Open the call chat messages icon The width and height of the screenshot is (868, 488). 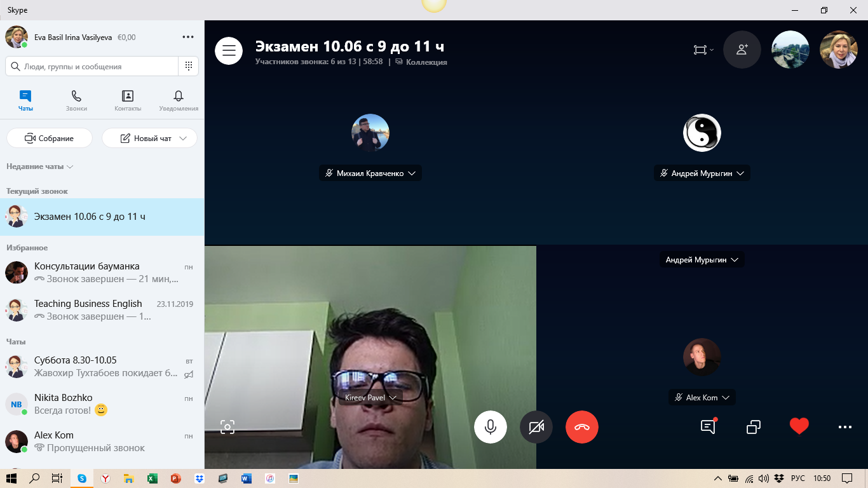point(708,427)
